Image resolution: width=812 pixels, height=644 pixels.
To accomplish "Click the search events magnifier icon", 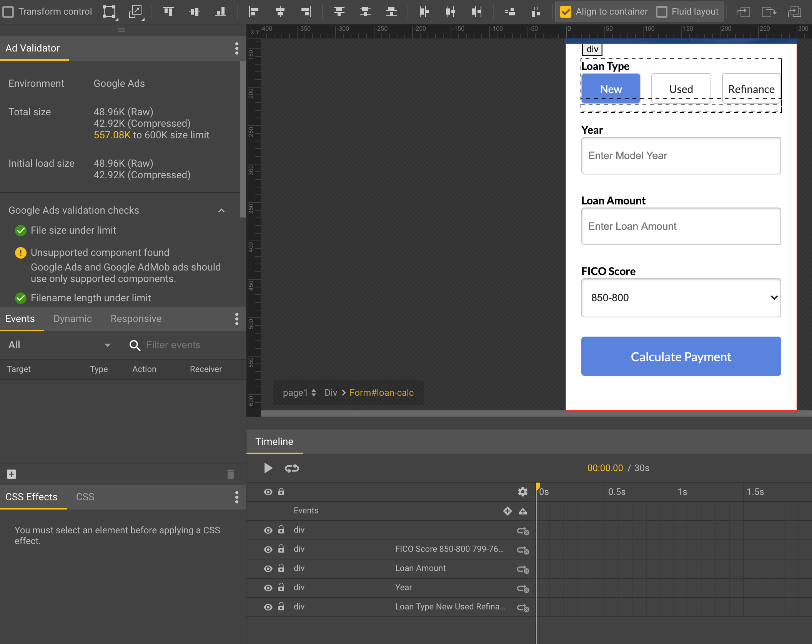I will pyautogui.click(x=135, y=345).
